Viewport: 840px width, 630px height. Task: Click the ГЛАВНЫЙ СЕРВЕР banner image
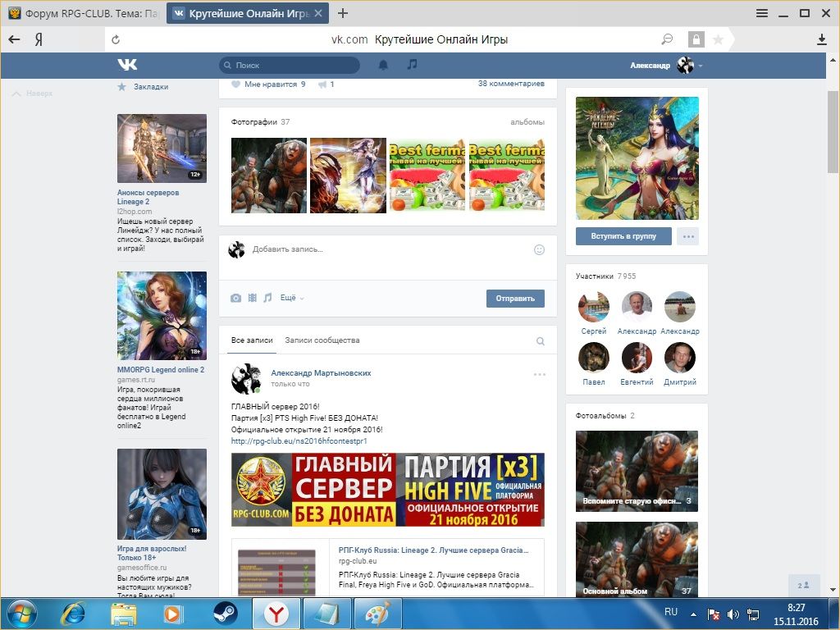click(388, 490)
